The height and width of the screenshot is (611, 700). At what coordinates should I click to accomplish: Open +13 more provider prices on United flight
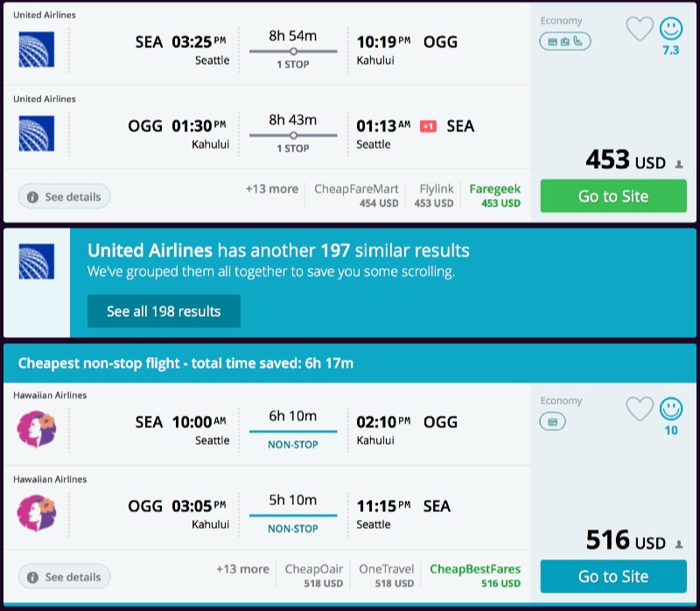pos(271,188)
